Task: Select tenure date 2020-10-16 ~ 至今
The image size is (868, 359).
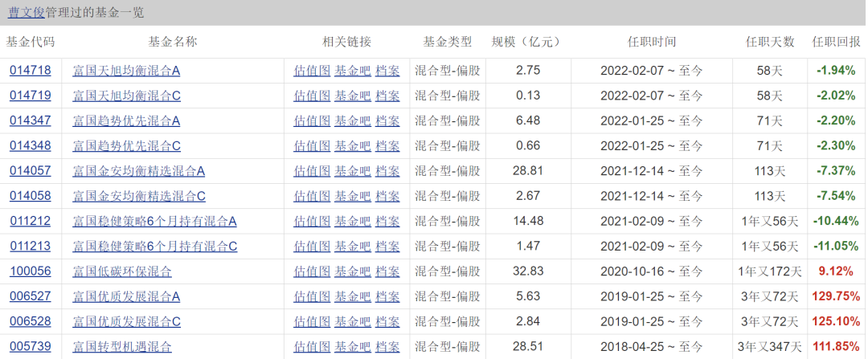Action: click(652, 271)
